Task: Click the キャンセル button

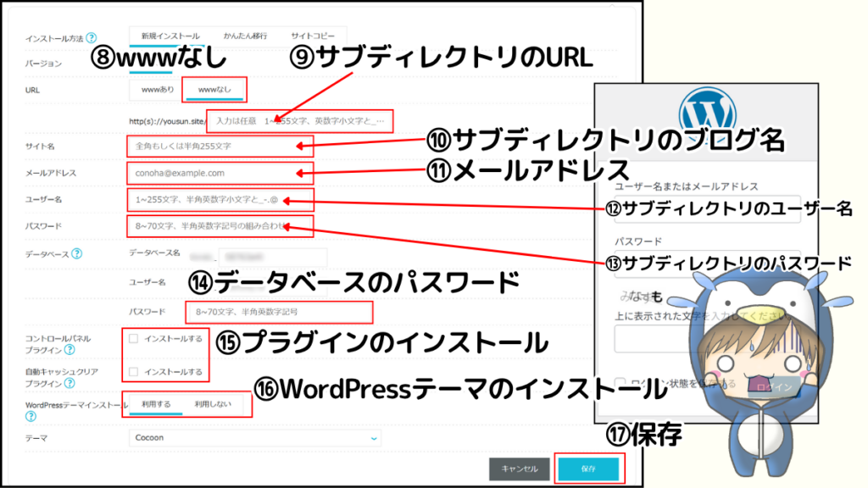Action: [520, 469]
